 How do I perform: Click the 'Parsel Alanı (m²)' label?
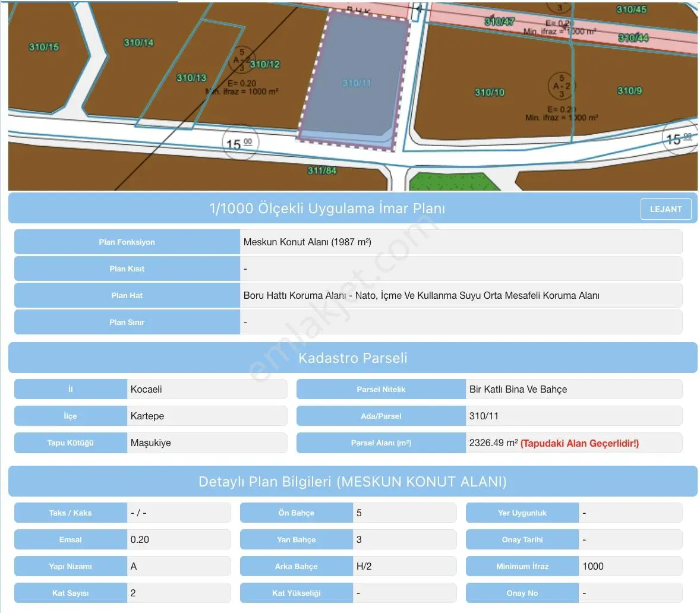click(x=381, y=443)
